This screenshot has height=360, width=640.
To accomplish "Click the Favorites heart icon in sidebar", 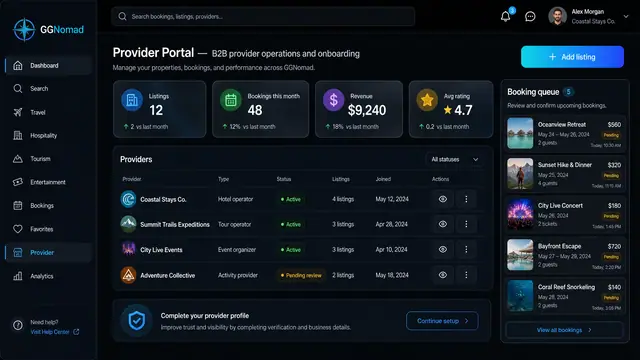I will point(18,229).
